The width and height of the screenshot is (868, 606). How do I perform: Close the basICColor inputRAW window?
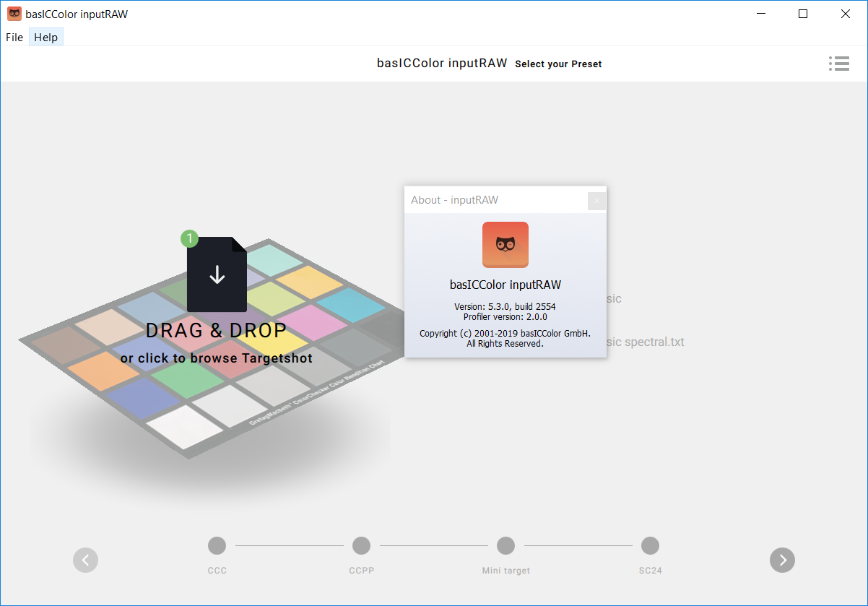pyautogui.click(x=846, y=14)
